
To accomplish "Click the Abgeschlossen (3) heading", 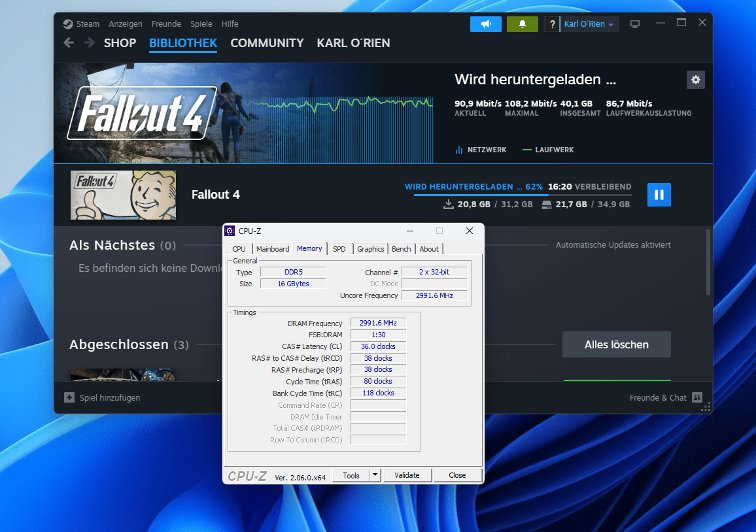I will pyautogui.click(x=129, y=344).
